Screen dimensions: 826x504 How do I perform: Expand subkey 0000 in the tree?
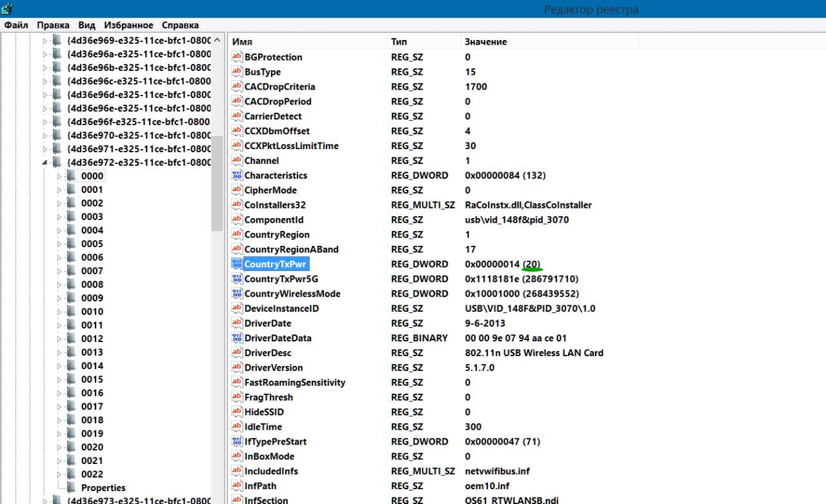59,176
